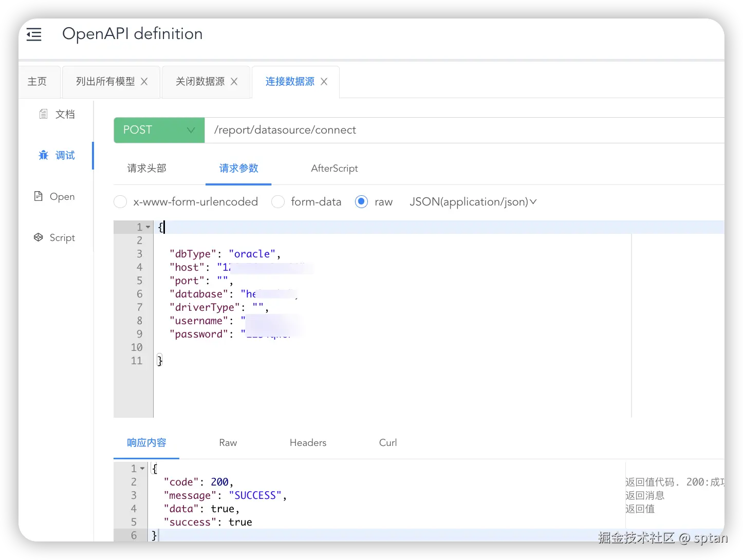The width and height of the screenshot is (743, 560).
Task: Click the "dbType": "oracle" line in request editor
Action: 225,254
